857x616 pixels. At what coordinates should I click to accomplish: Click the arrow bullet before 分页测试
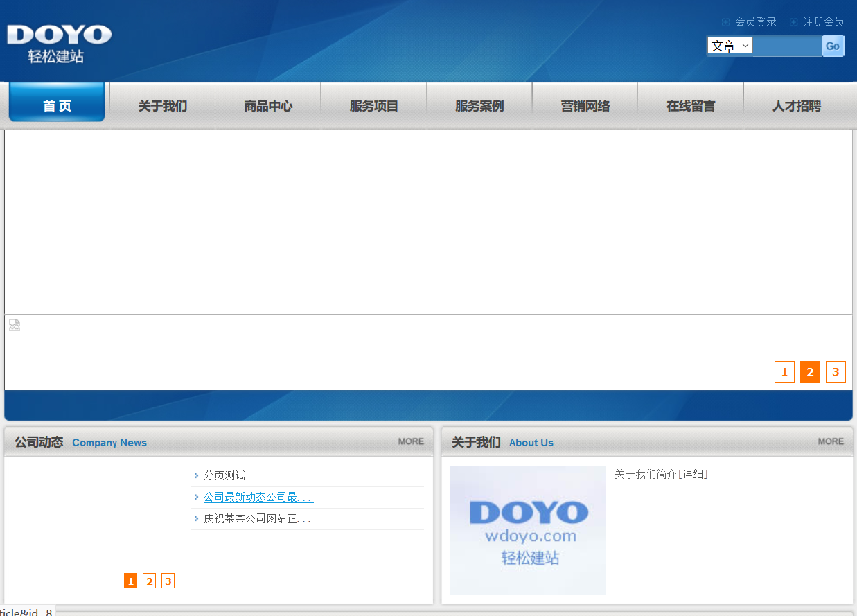pos(197,475)
